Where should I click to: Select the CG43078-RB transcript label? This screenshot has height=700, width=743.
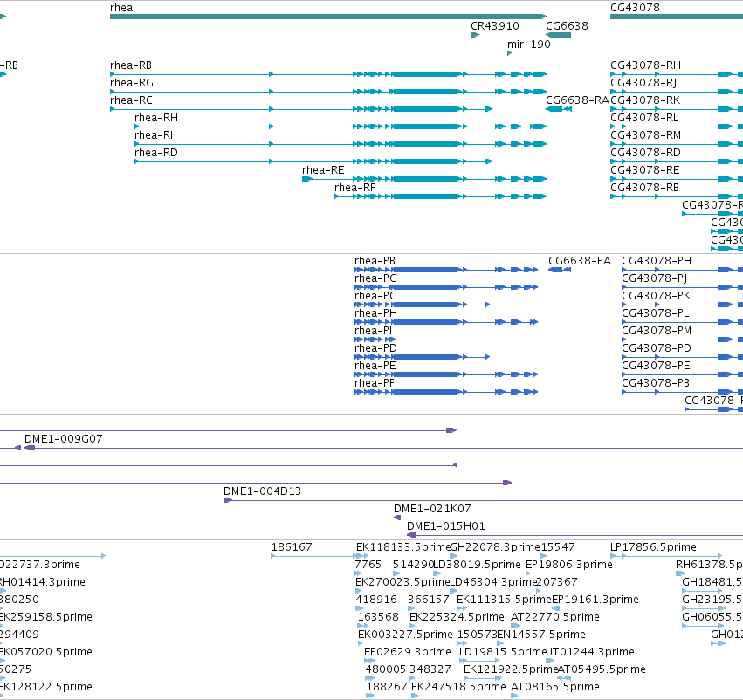pyautogui.click(x=644, y=188)
